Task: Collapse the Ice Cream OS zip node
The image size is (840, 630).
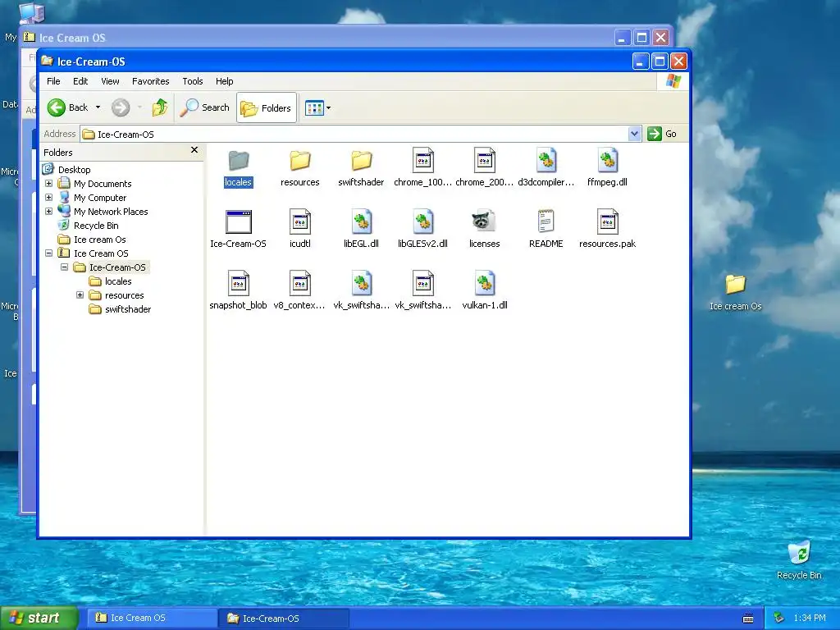Action: click(48, 253)
